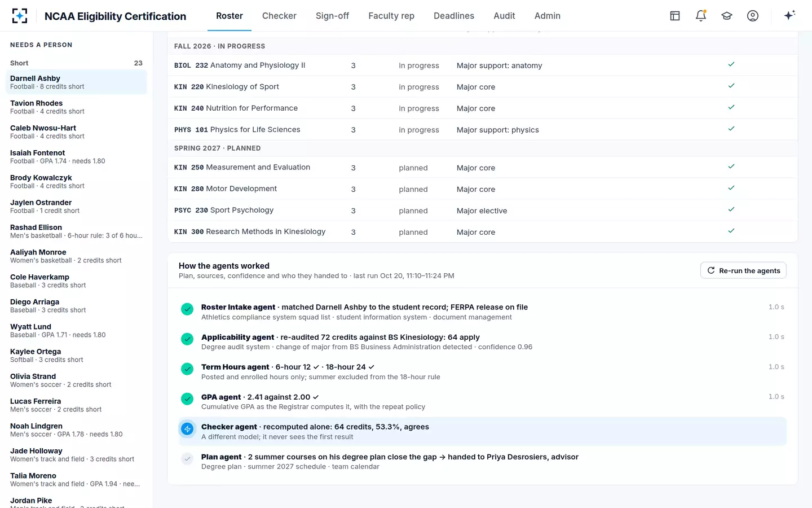Click the Checker agent row
The width and height of the screenshot is (812, 508).
[482, 431]
